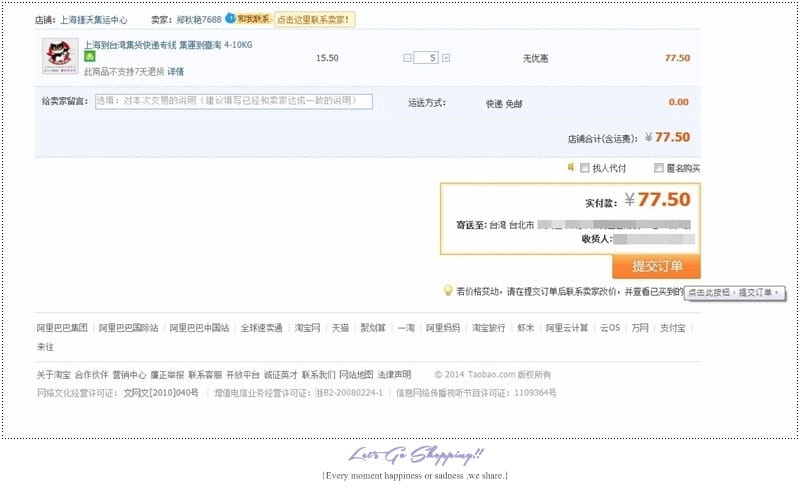Image resolution: width=800 pixels, height=491 pixels.
Task: Open the 廉正举报 link
Action: [167, 375]
